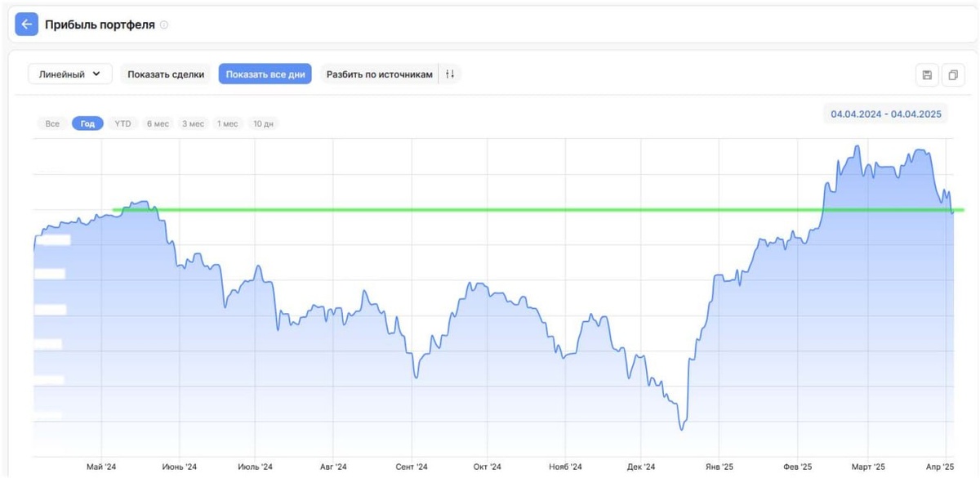Viewport: 980px width, 478px height.
Task: Toggle Показать все дни button
Action: [x=265, y=74]
